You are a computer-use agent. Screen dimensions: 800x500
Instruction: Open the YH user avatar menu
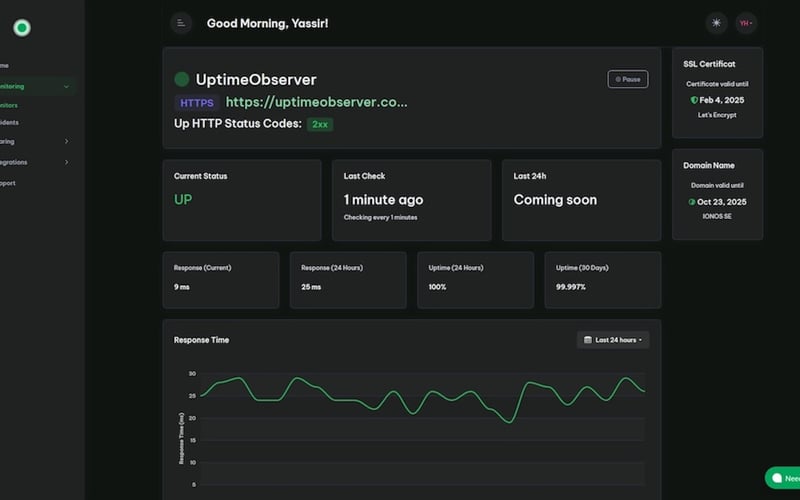coord(746,23)
